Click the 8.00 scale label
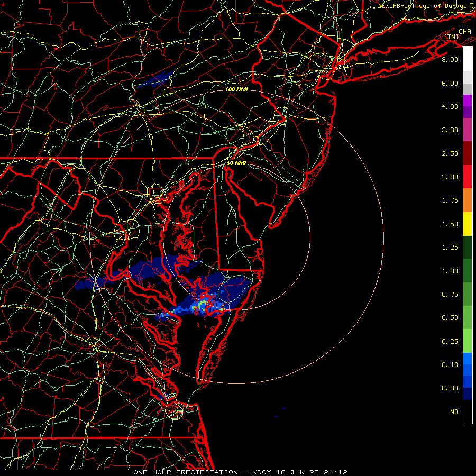The image size is (476, 476). tap(450, 59)
